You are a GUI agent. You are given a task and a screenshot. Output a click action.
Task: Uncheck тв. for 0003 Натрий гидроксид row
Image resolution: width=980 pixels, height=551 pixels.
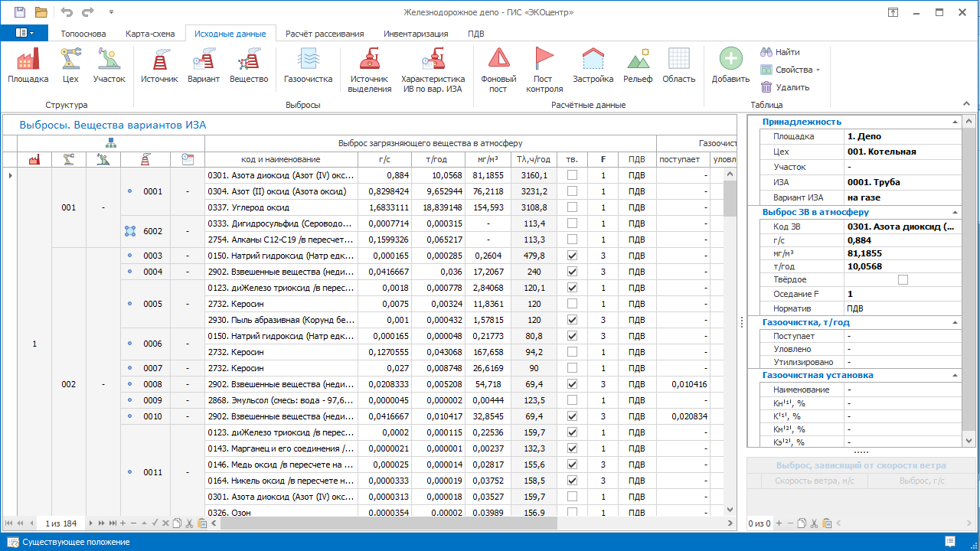572,256
